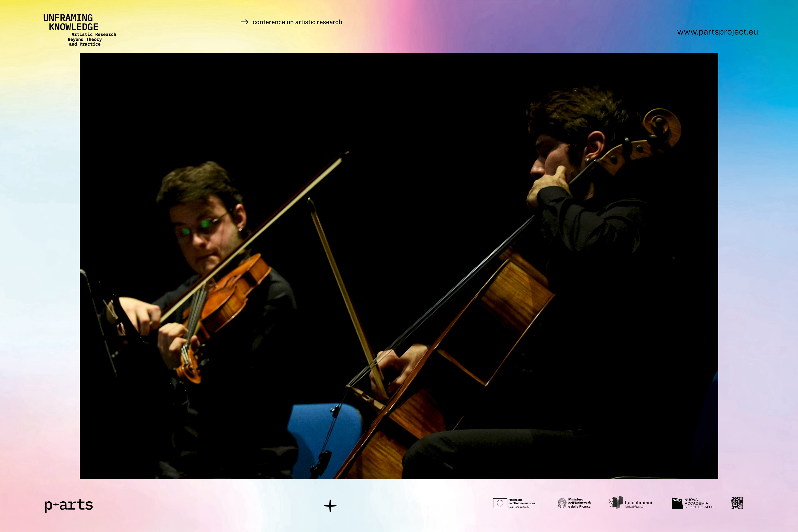Open the www.partsproject.eu link
798x532 pixels.
(717, 32)
